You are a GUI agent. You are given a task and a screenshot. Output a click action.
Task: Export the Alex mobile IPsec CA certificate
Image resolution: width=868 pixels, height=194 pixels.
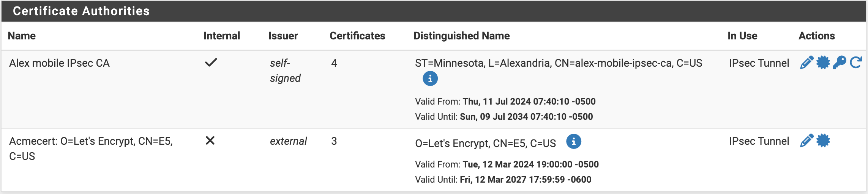(823, 63)
